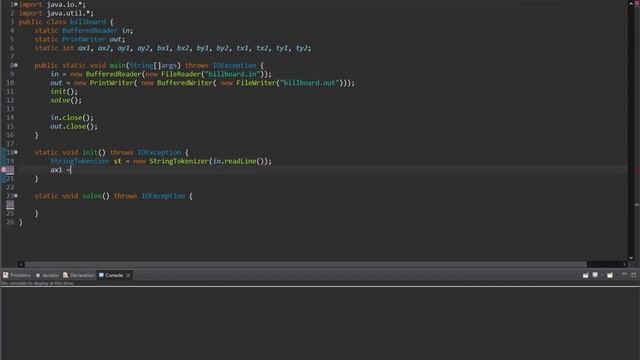Screen dimensions: 640x360
Task: Click the error marker beside line 20
Action: [4, 170]
